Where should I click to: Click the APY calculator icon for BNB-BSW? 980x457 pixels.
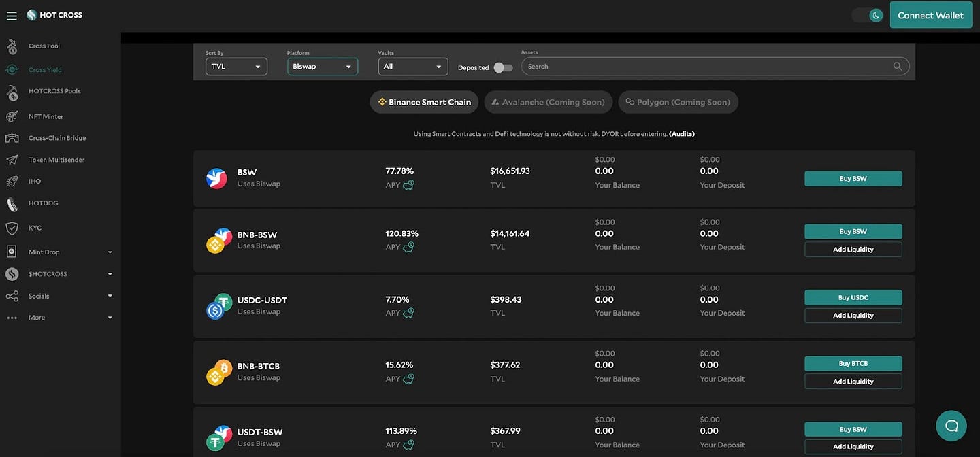[408, 247]
